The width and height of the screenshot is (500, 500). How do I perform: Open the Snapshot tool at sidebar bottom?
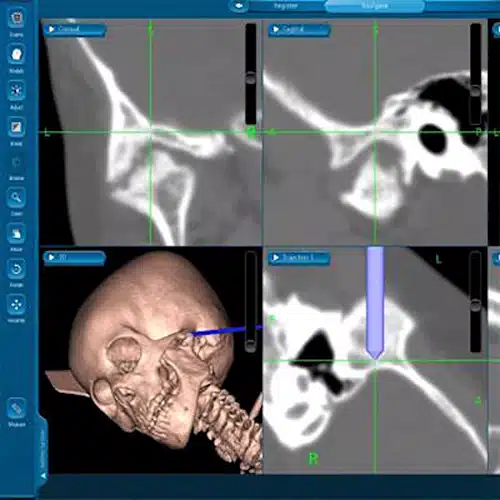point(16,408)
